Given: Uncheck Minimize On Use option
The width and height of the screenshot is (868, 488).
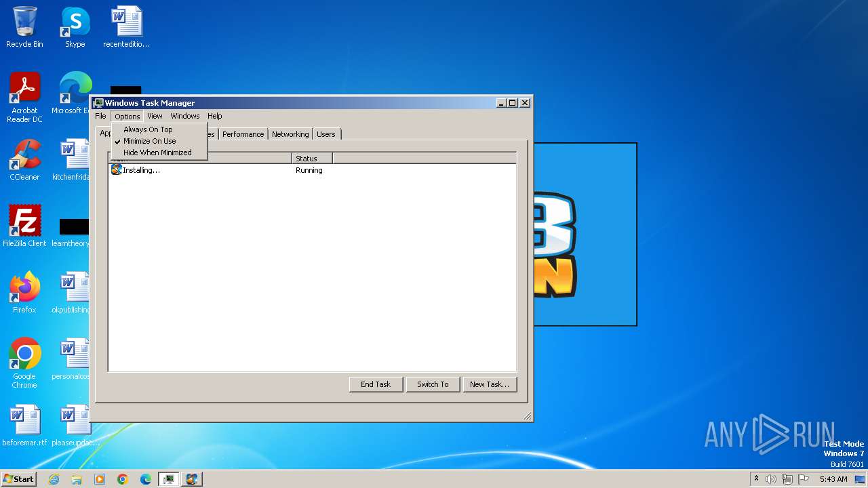Looking at the screenshot, I should 159,141.
